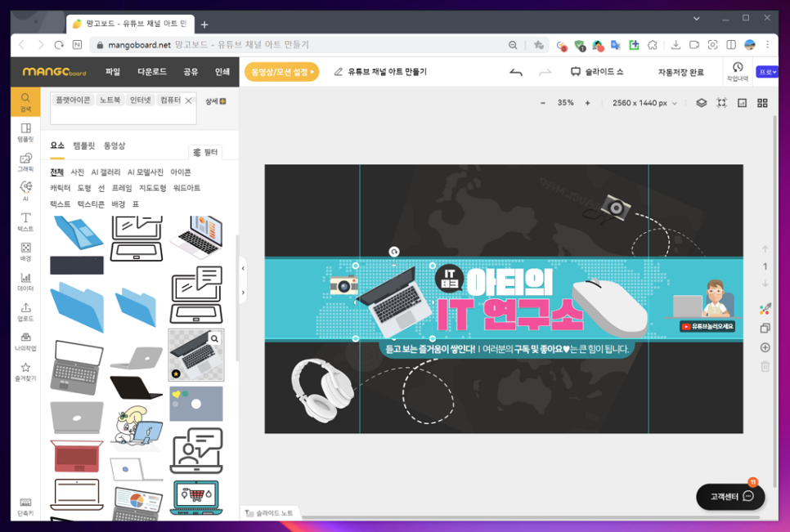Click the paint brush style icon right of the canvas
This screenshot has height=532, width=790.
765,309
